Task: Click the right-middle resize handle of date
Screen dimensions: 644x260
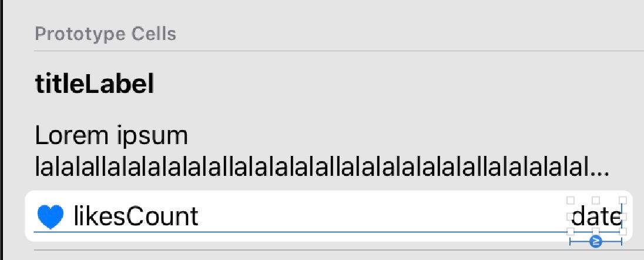Action: coord(623,216)
